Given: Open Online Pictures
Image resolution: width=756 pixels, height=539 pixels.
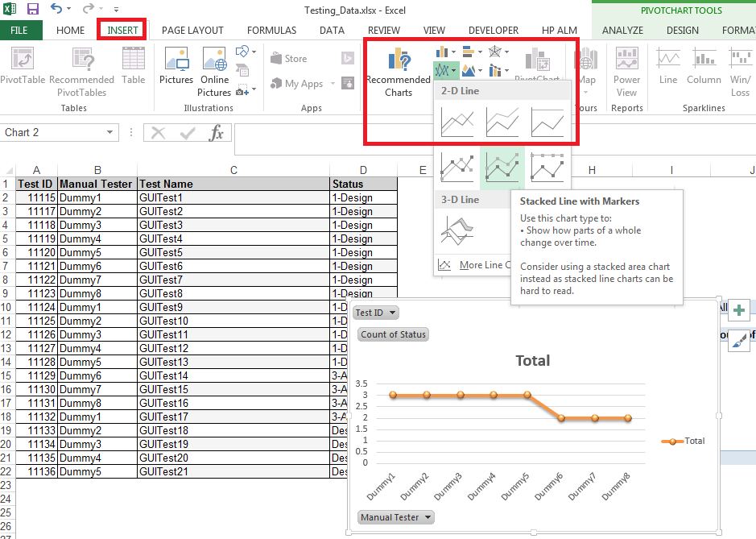Looking at the screenshot, I should tap(214, 72).
